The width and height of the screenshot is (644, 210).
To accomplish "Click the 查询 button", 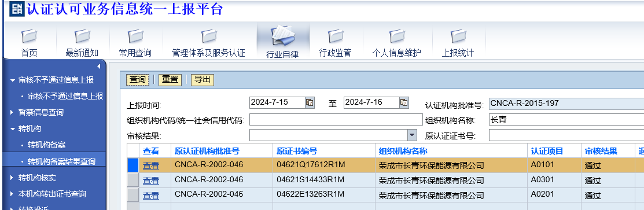I will (138, 80).
